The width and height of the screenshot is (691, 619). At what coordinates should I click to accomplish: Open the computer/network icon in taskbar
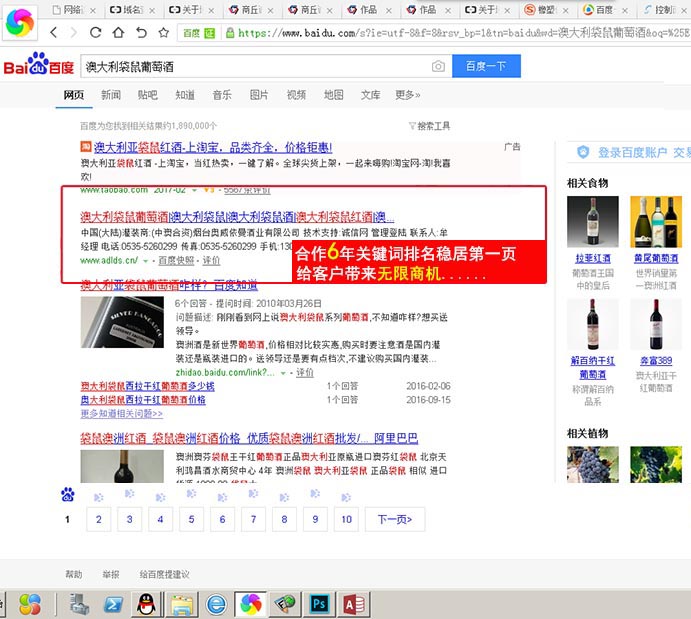(x=79, y=604)
